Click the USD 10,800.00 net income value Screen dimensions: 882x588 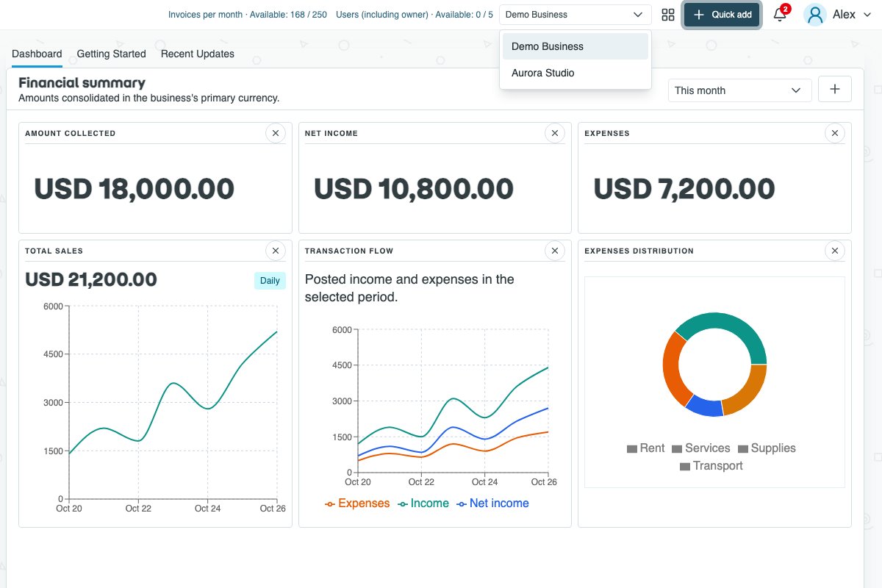414,189
